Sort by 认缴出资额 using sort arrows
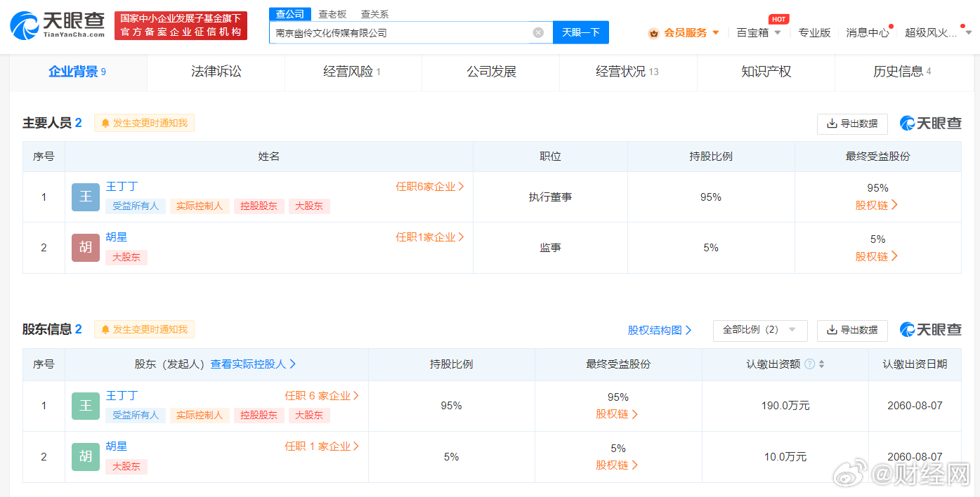980x497 pixels. click(x=821, y=364)
